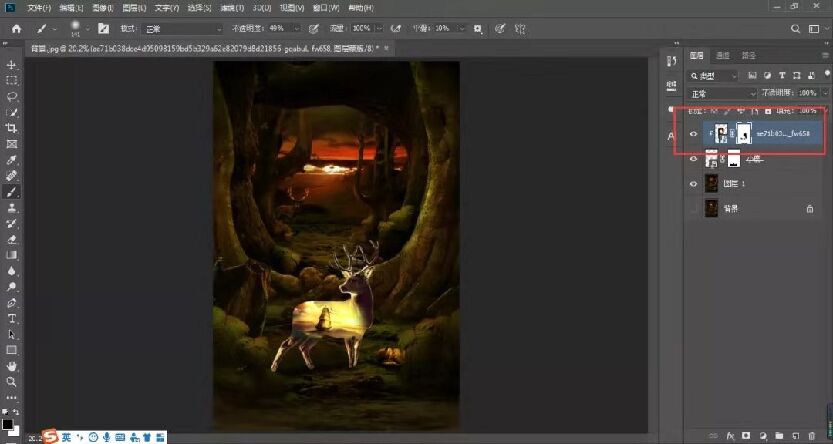This screenshot has height=444, width=833.
Task: Select the Path Selection tool
Action: point(11,335)
